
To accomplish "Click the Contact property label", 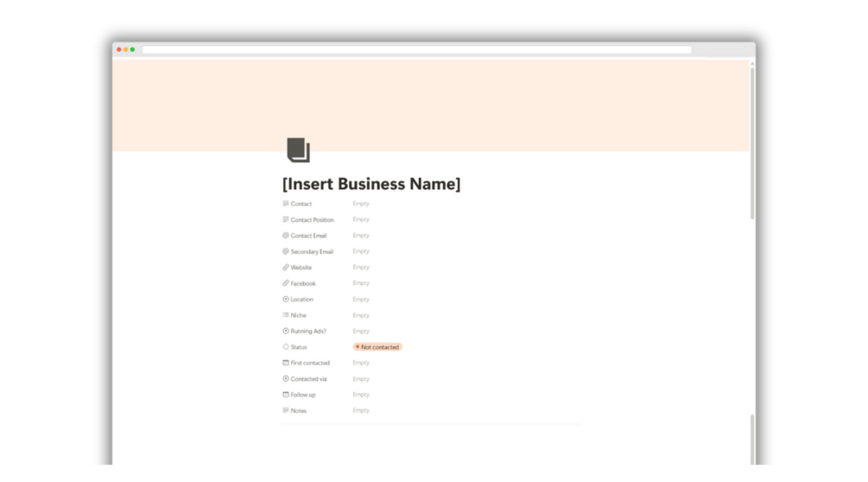I will 301,204.
